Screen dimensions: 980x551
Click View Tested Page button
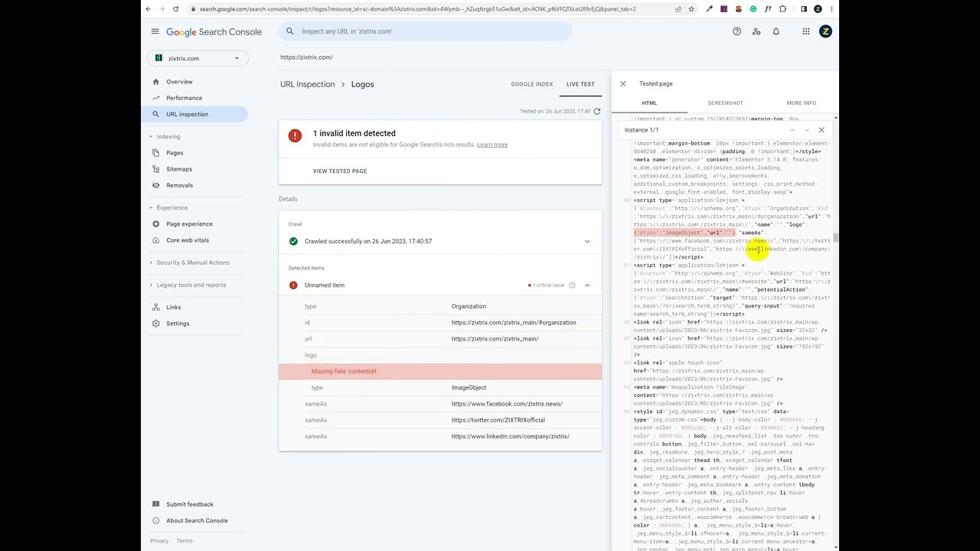340,171
